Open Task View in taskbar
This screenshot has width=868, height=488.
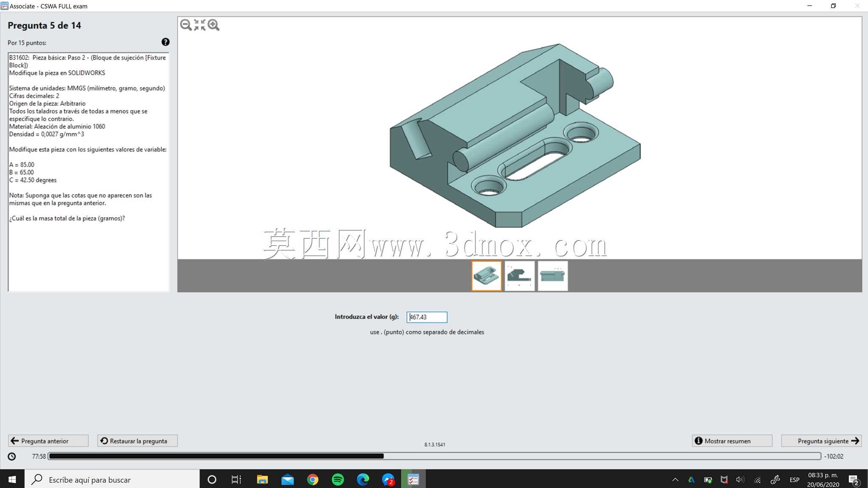pos(236,479)
